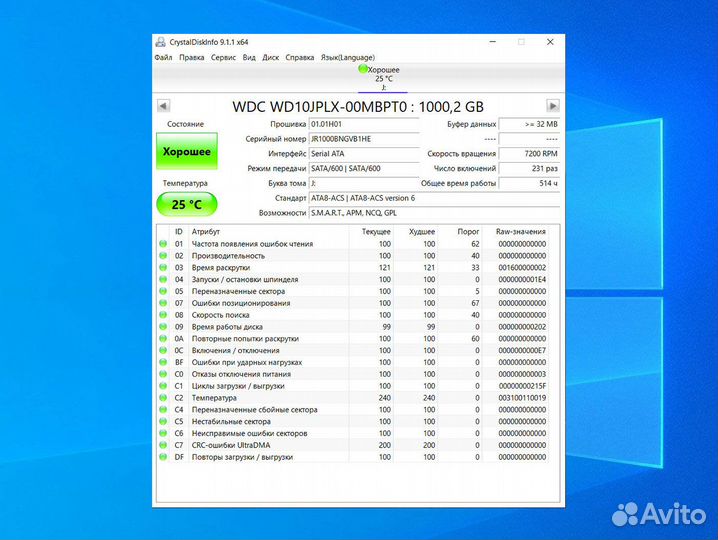Viewport: 718px width, 540px height.
Task: Select the Температура attribute name text
Action: pyautogui.click(x=214, y=398)
